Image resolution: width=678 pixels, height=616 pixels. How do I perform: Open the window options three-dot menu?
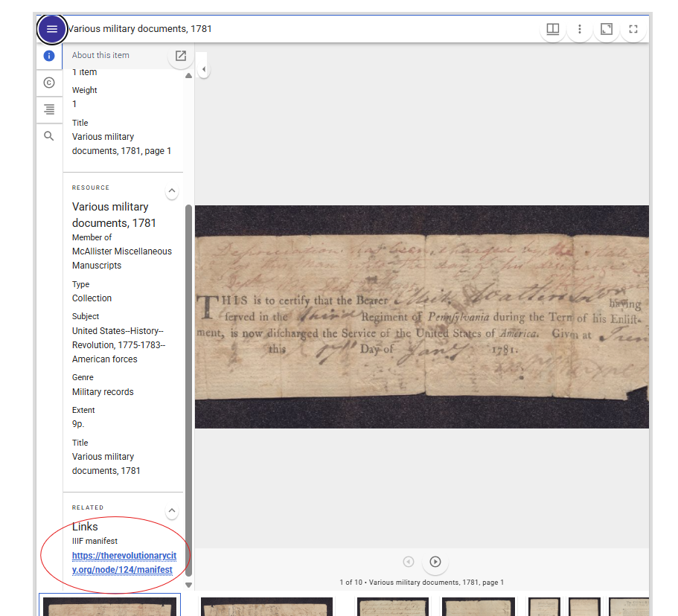(x=580, y=29)
